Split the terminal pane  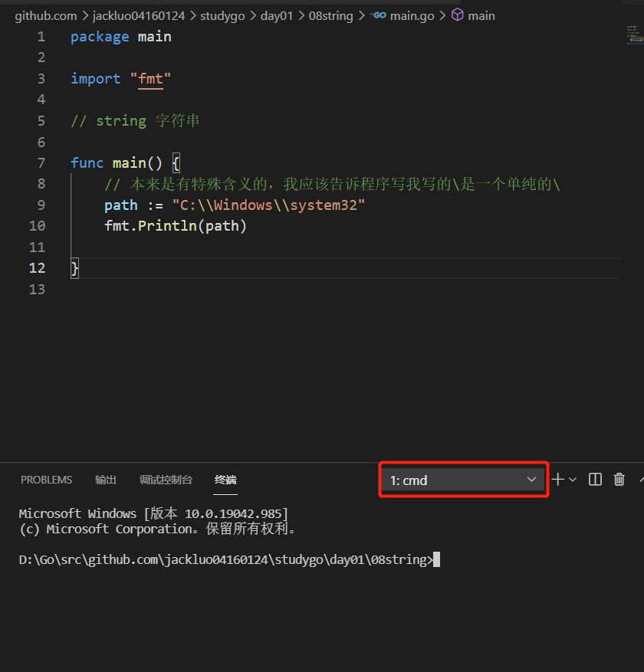coord(595,480)
